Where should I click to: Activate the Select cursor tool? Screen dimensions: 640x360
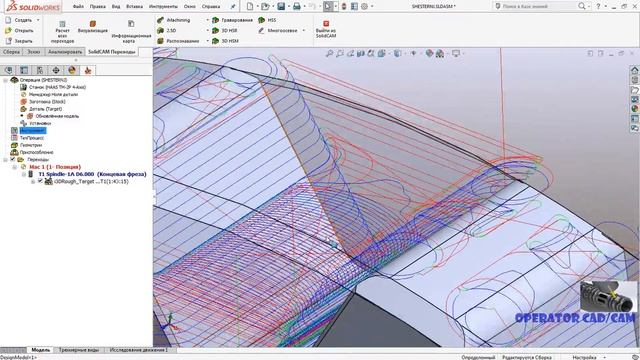coord(328,6)
